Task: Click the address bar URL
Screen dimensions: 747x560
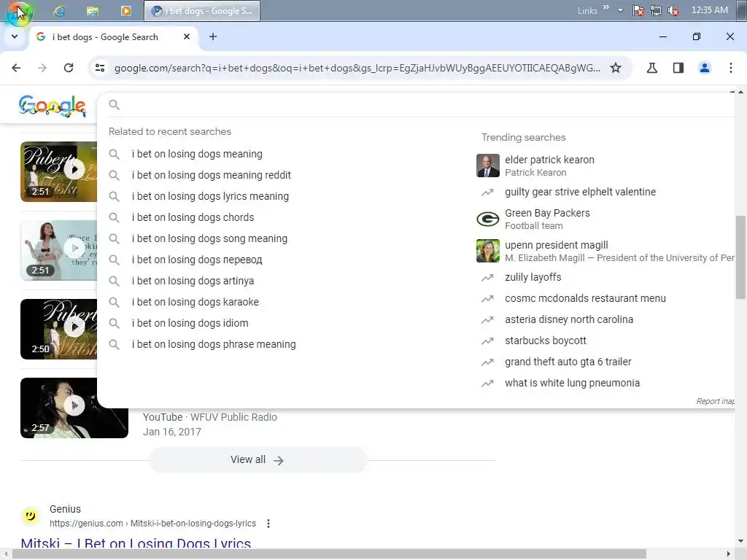Action: coord(357,68)
